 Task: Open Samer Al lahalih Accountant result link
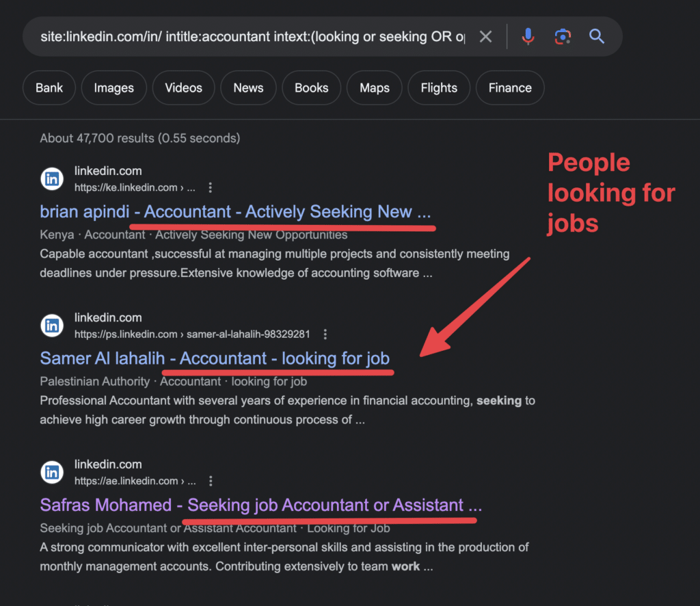pos(215,358)
